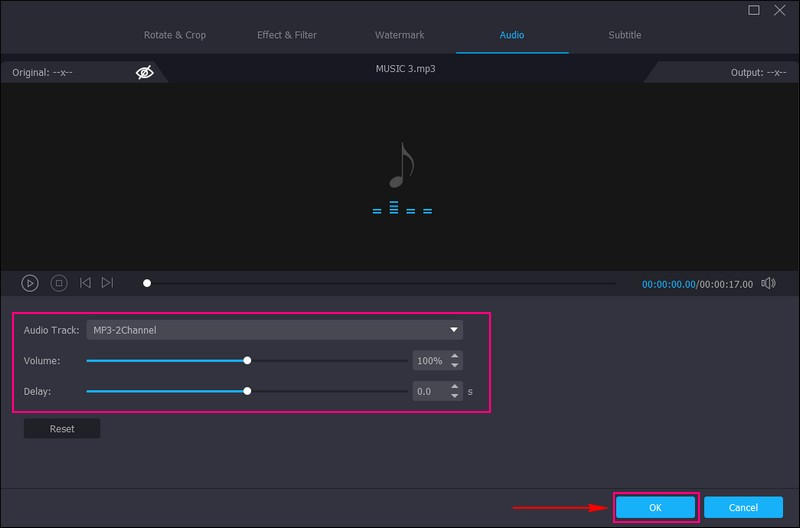Increase Delay with the up arrow

coord(455,387)
